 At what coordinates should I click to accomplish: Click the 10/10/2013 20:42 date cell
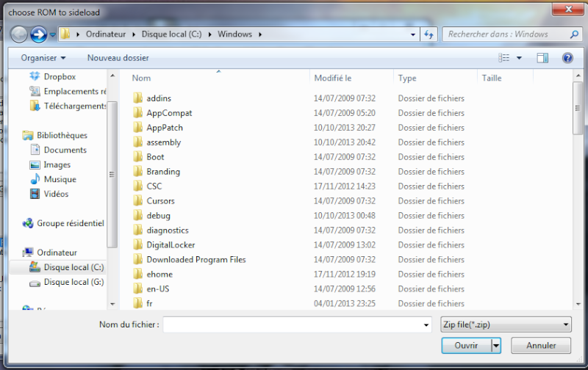point(345,142)
